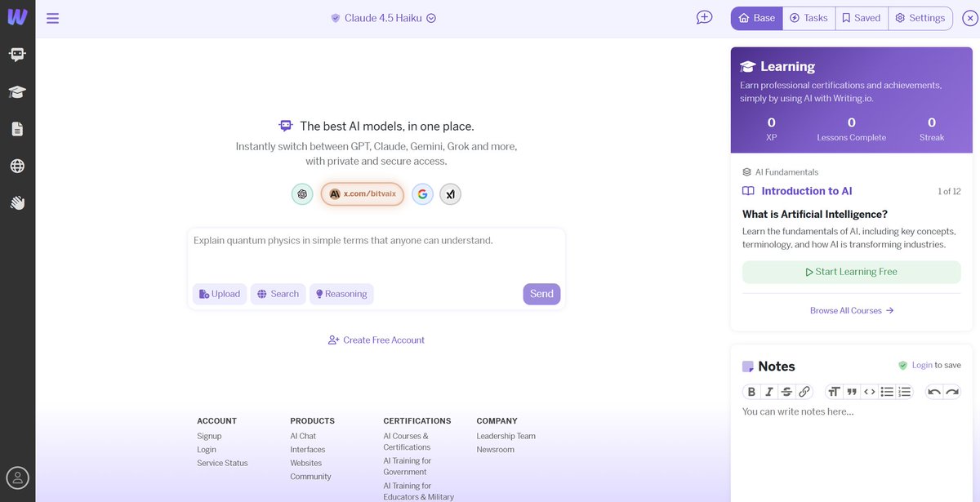This screenshot has width=980, height=502.
Task: Open the Leadership Team footer link
Action: [506, 436]
